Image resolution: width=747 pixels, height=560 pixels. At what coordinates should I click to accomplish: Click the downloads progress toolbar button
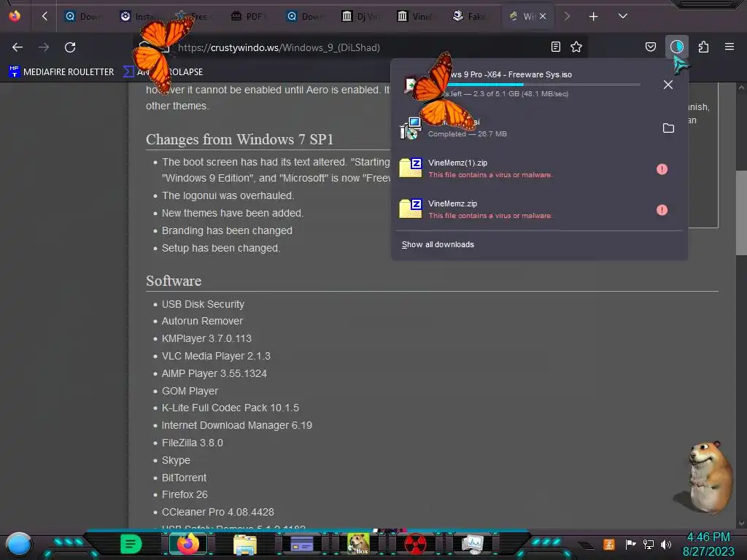(x=676, y=47)
